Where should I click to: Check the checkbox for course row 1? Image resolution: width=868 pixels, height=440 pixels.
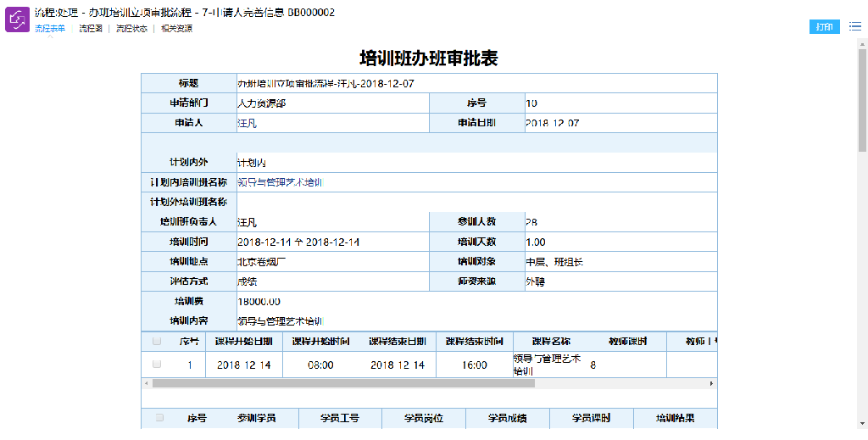tap(157, 365)
